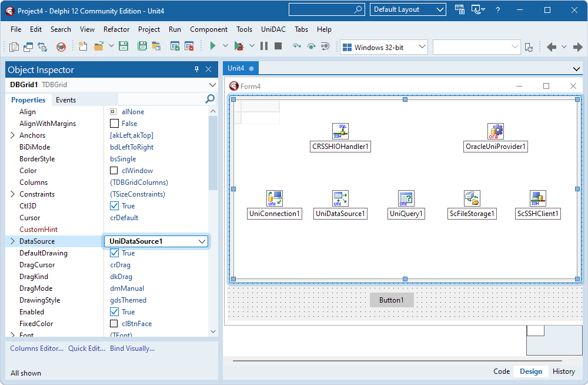
Task: Select the ScFileStorage1 component
Action: pos(472,198)
